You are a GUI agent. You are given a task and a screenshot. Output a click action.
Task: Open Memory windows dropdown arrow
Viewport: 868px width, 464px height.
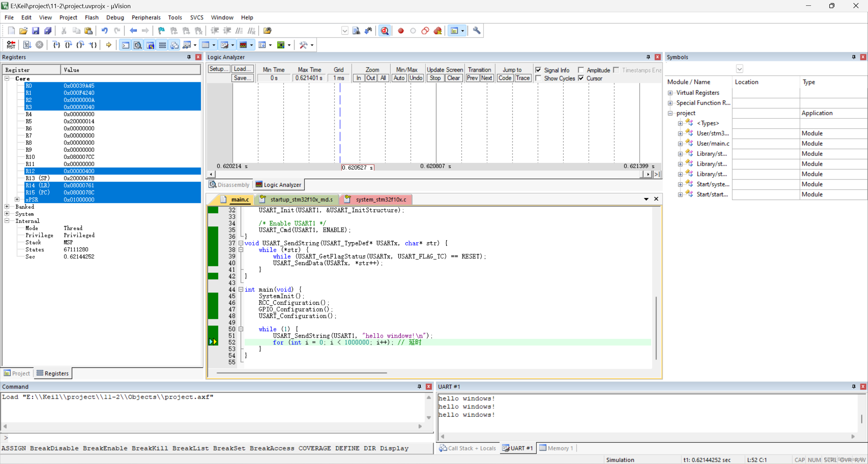click(x=214, y=45)
